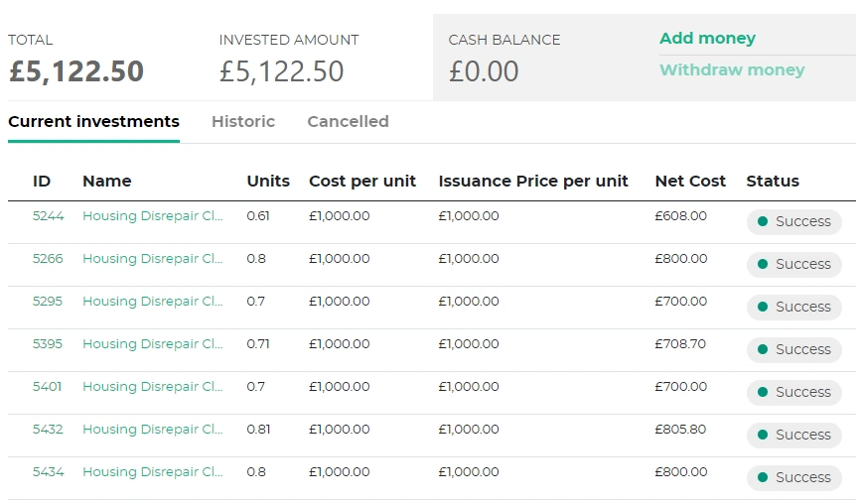Screen dimensions: 861x504
Task: Open investment ID 5395
Action: pos(48,344)
